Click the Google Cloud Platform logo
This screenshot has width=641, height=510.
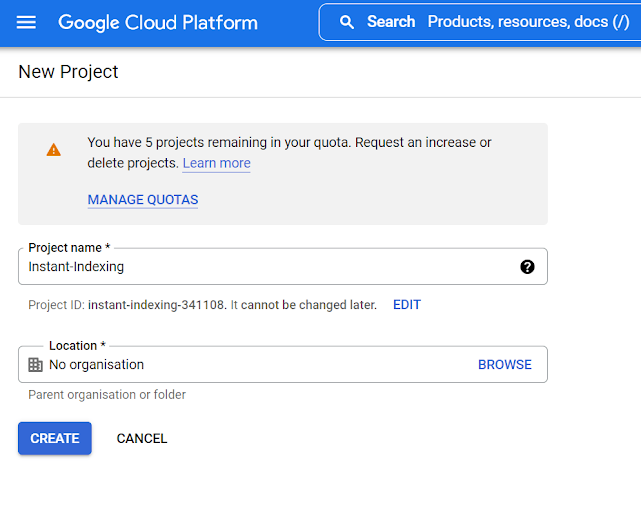pyautogui.click(x=158, y=22)
